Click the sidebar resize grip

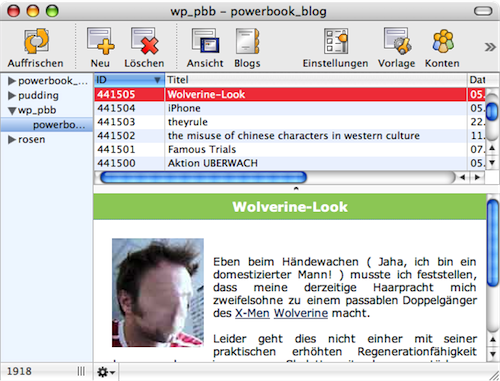[81, 371]
